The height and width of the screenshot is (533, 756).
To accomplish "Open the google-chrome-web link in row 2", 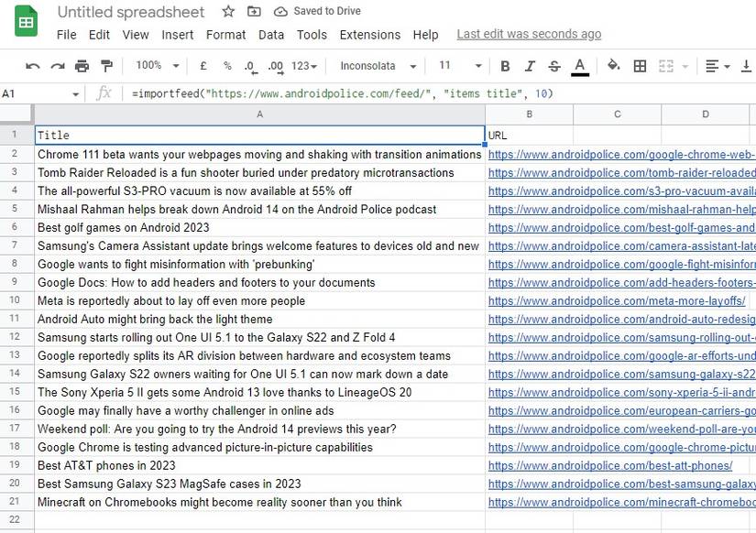I will (621, 155).
